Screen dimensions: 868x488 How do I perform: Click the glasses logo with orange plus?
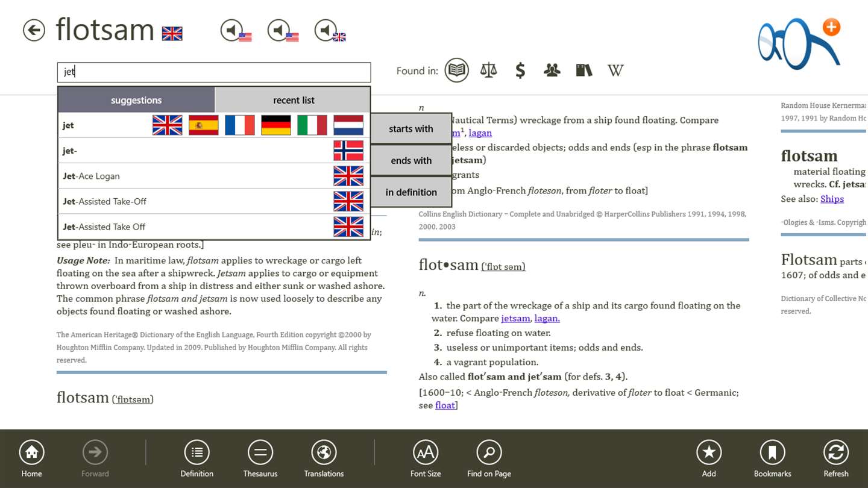[x=799, y=43]
